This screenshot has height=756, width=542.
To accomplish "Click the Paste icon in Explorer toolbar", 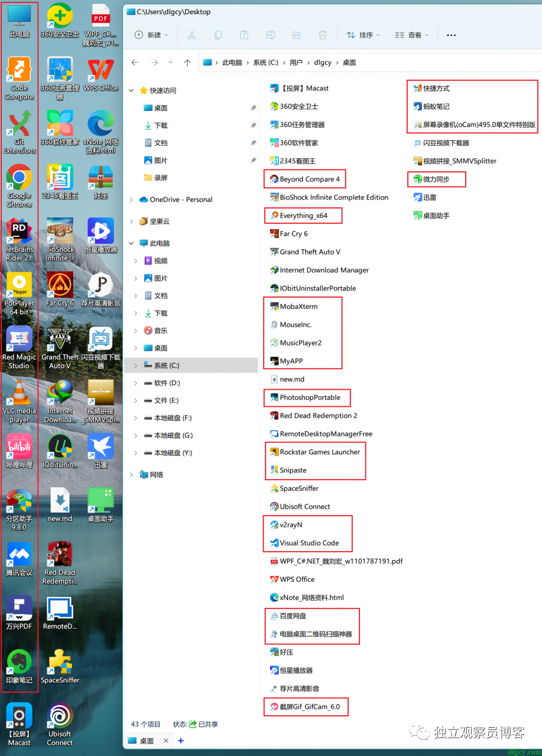I will coord(244,35).
